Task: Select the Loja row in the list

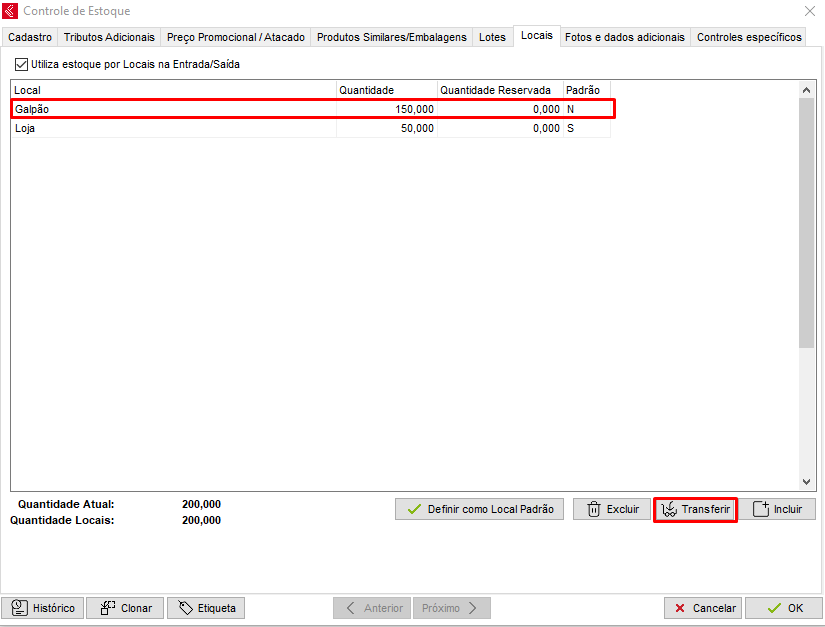Action: pos(170,129)
